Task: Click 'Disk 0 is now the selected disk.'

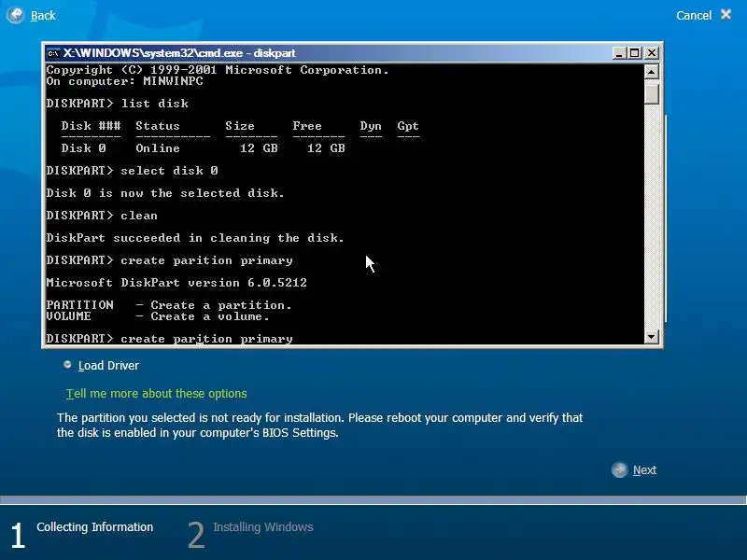Action: [x=165, y=193]
